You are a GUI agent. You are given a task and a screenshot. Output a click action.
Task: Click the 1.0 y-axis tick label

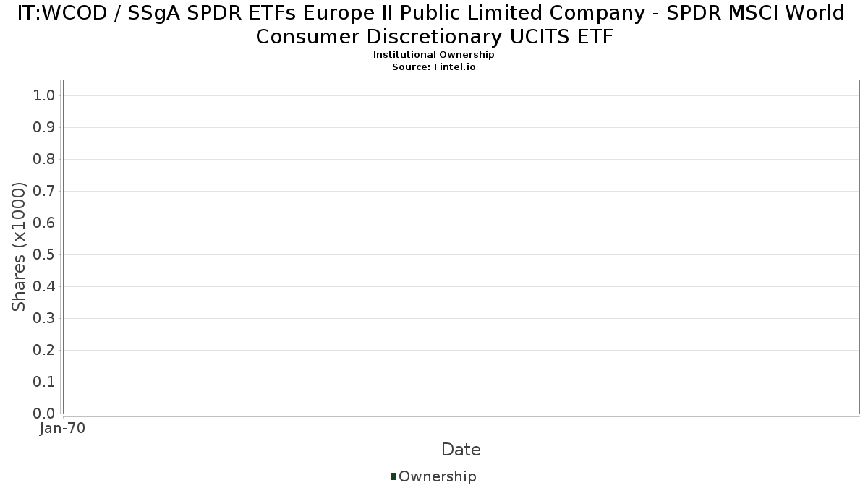(x=44, y=96)
